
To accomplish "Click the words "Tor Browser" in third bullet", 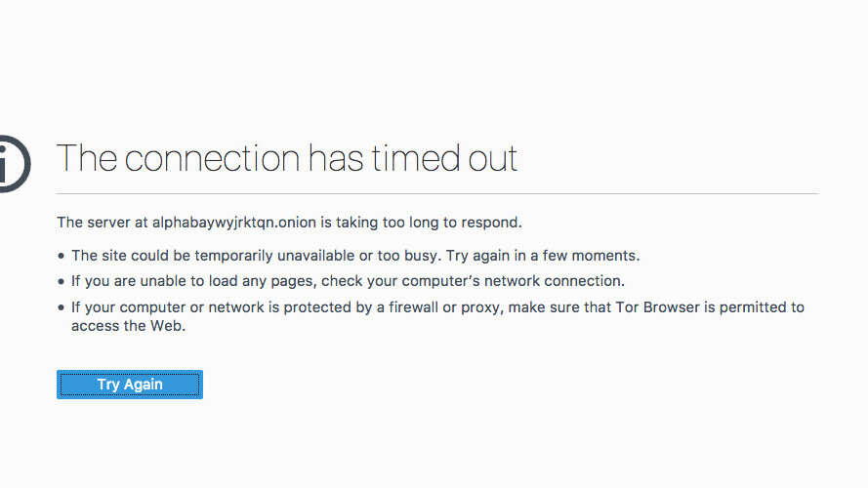I will pos(658,307).
